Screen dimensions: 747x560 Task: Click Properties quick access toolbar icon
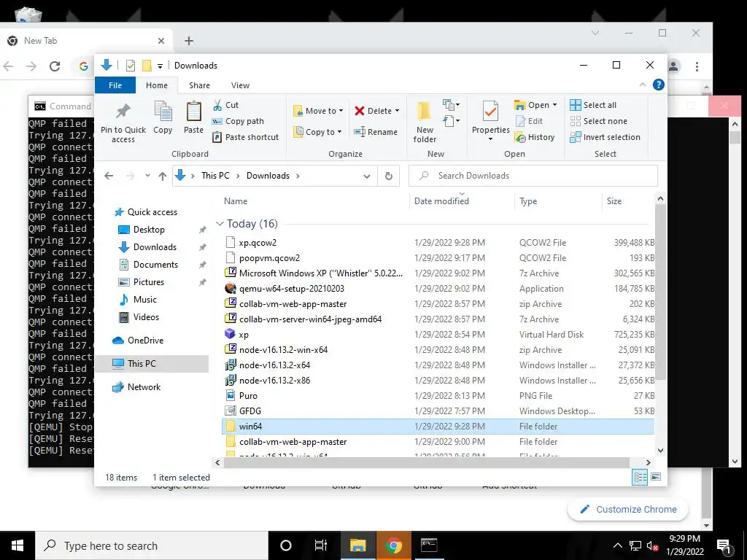[x=130, y=66]
